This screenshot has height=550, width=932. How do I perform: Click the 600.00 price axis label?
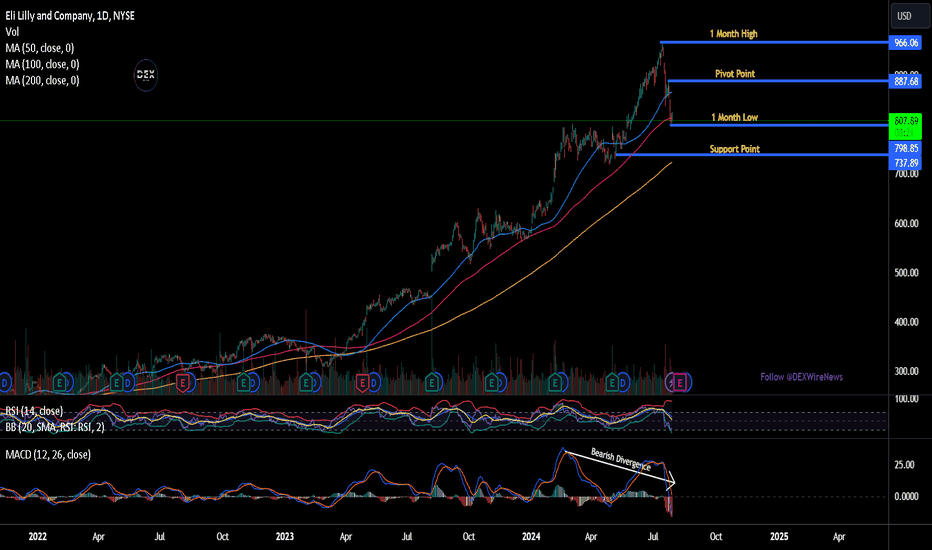point(906,224)
